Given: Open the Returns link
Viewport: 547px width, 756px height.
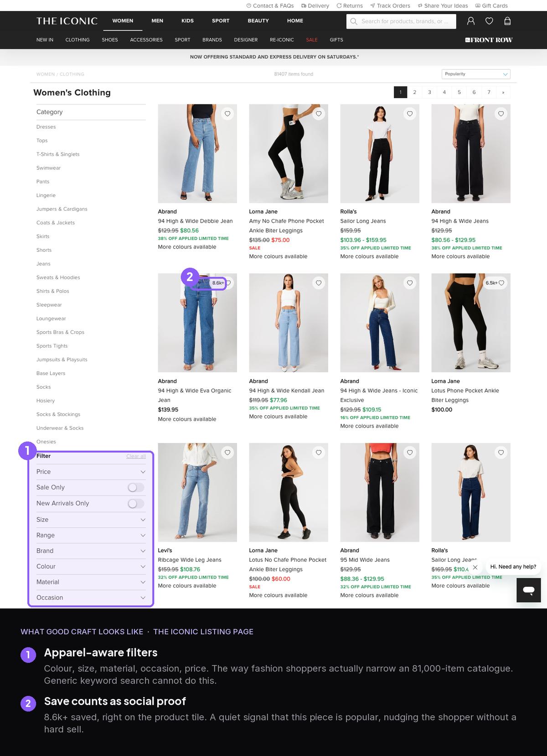Looking at the screenshot, I should click(350, 6).
